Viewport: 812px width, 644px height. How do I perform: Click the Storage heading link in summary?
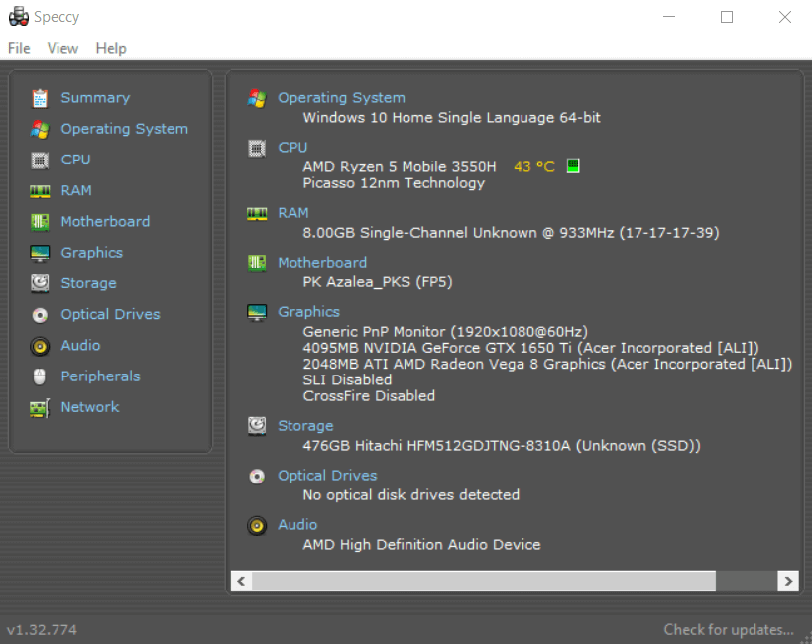coord(305,426)
